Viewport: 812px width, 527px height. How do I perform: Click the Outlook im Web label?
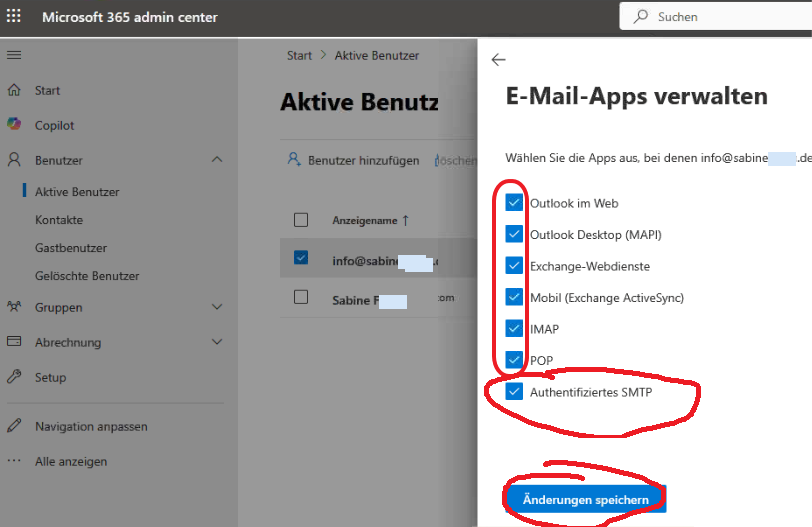[x=574, y=203]
